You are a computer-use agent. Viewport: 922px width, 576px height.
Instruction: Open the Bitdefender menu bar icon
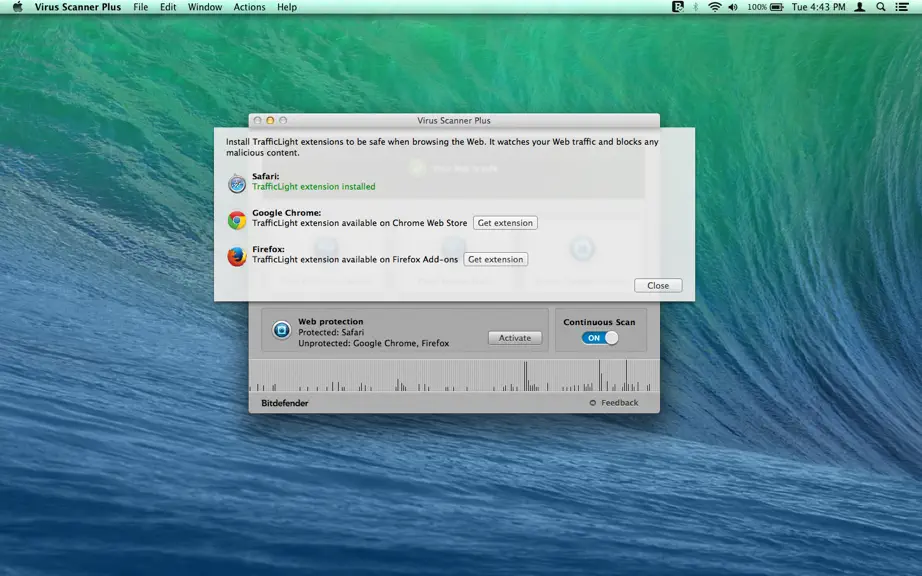677,7
